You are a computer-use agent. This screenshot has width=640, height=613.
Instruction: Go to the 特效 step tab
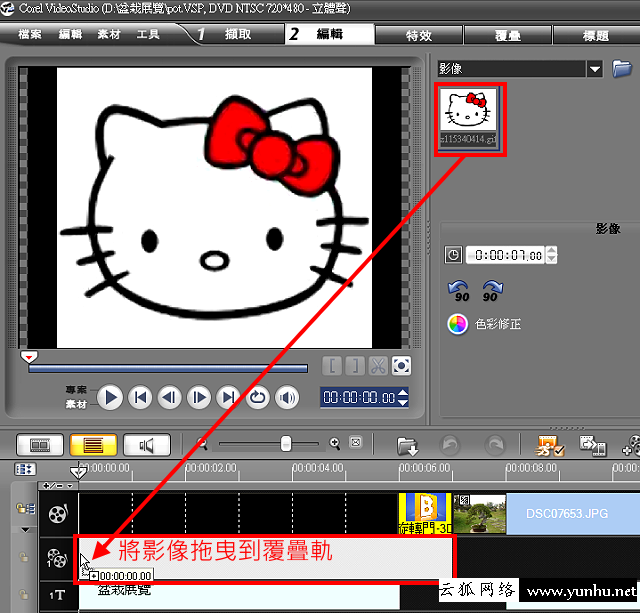click(419, 36)
